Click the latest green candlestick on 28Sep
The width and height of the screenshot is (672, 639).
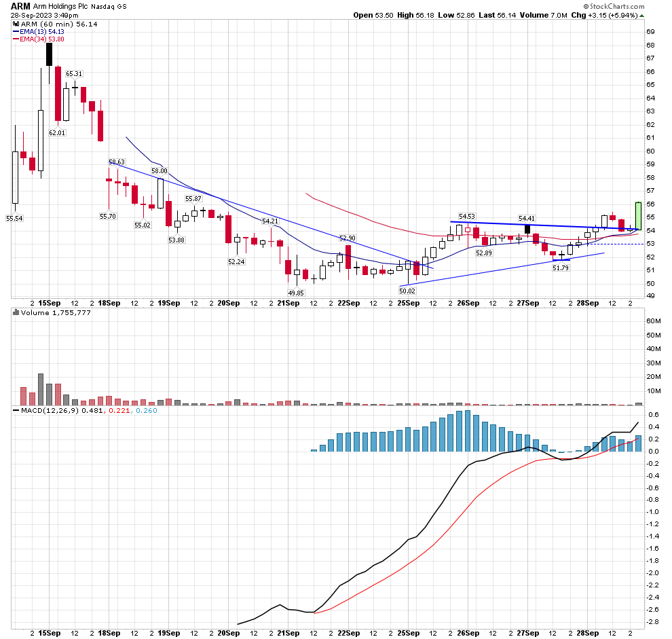pos(638,216)
